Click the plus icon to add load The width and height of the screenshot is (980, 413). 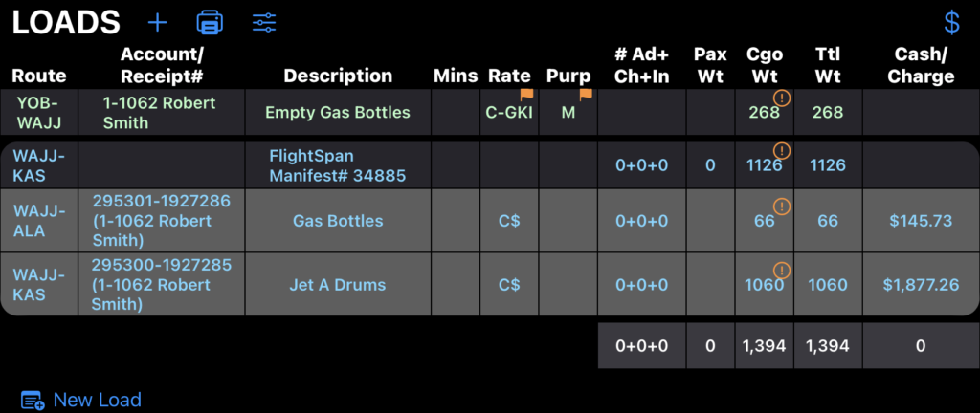click(x=158, y=21)
